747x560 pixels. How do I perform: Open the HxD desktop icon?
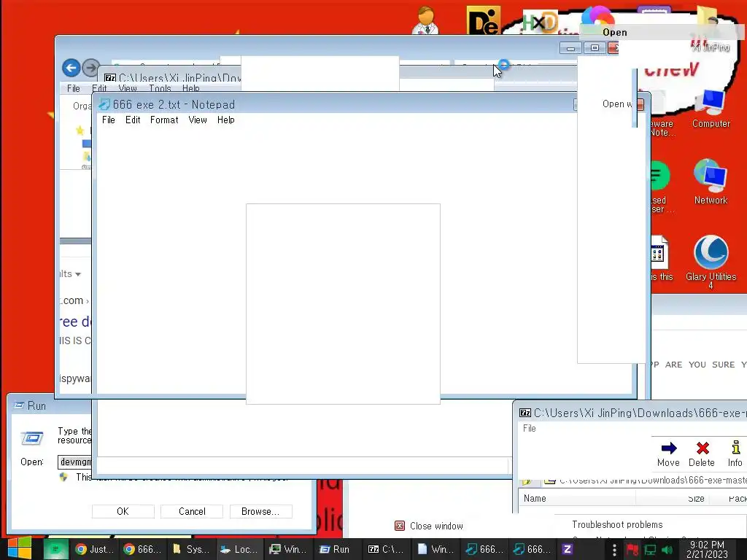coord(540,22)
